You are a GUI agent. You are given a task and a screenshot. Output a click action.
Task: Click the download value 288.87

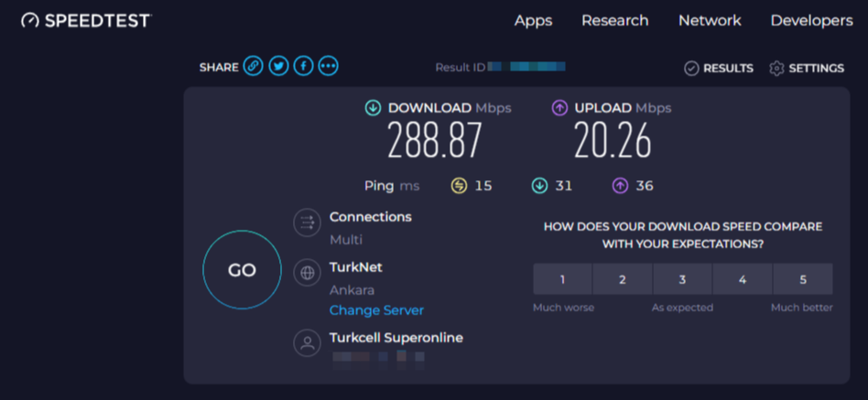tap(435, 141)
